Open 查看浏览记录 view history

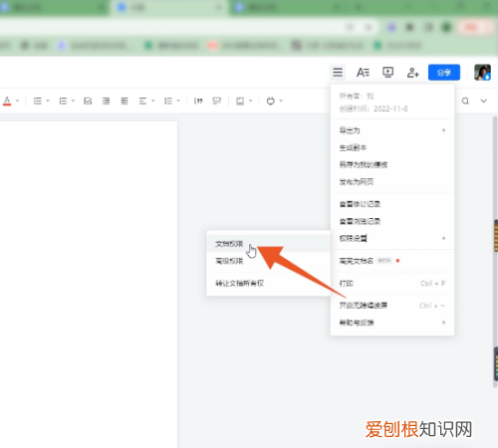pyautogui.click(x=392, y=221)
